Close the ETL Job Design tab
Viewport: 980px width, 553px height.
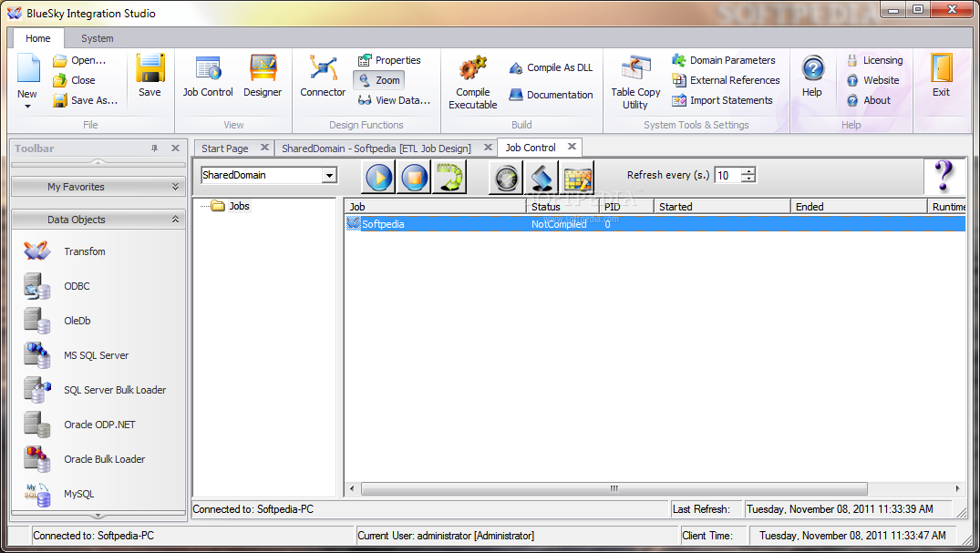(488, 148)
